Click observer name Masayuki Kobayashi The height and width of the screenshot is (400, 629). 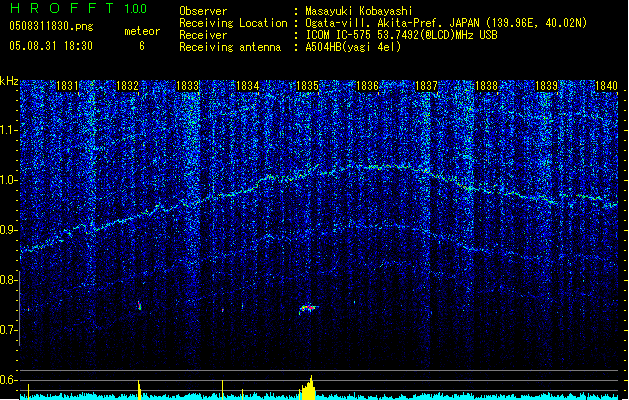pos(359,11)
